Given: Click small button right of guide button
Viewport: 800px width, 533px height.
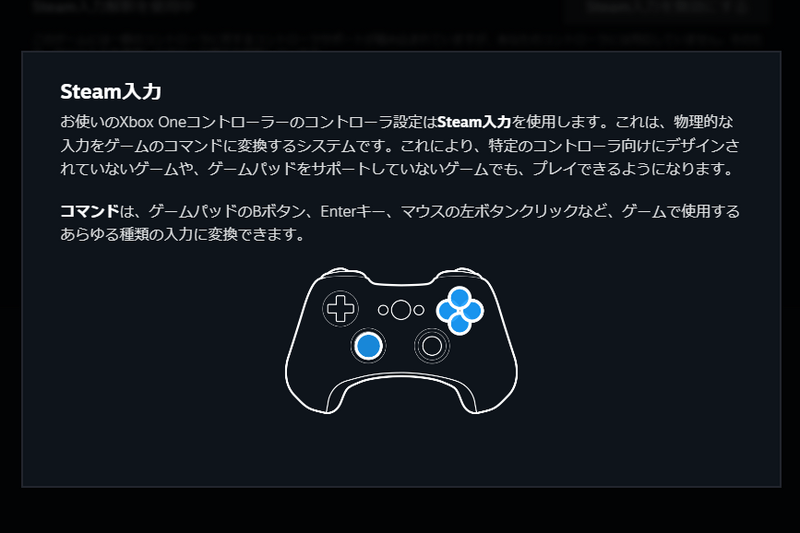Looking at the screenshot, I should point(419,310).
